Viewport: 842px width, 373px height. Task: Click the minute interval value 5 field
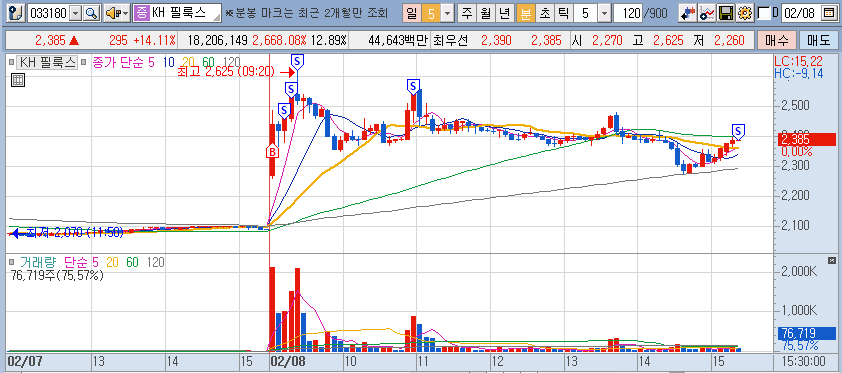(585, 13)
